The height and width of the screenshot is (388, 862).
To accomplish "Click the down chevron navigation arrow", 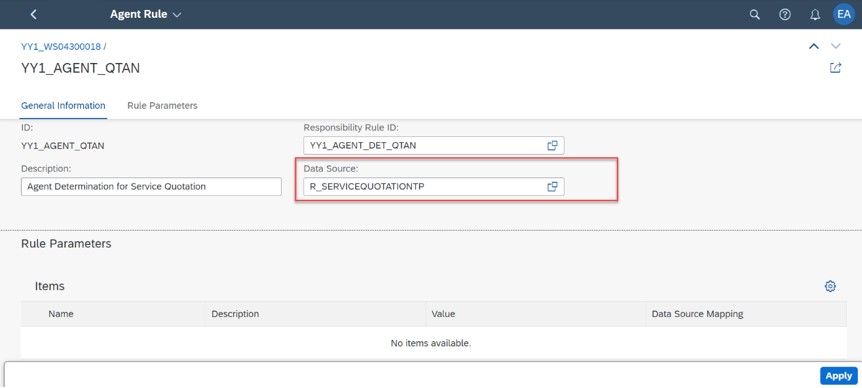I will [x=836, y=46].
